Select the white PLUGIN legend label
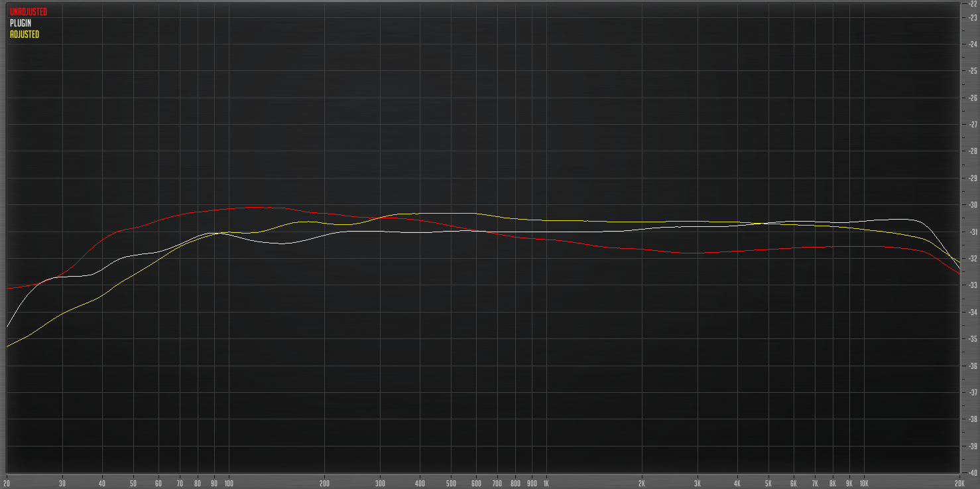This screenshot has width=980, height=489. tap(21, 23)
